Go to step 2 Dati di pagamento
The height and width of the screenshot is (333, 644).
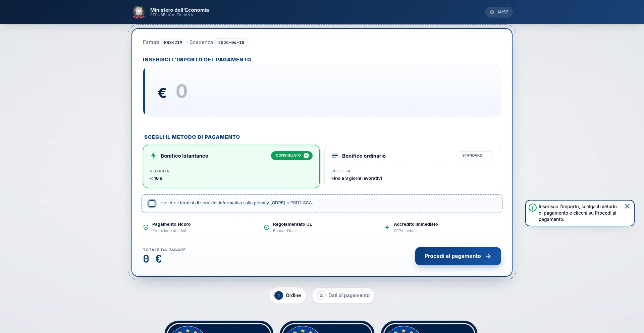tap(343, 295)
